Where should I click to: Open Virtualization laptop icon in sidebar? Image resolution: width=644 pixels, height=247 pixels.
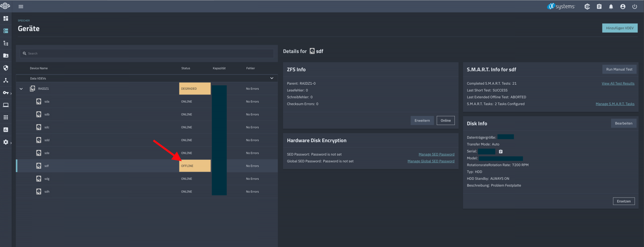click(x=6, y=105)
